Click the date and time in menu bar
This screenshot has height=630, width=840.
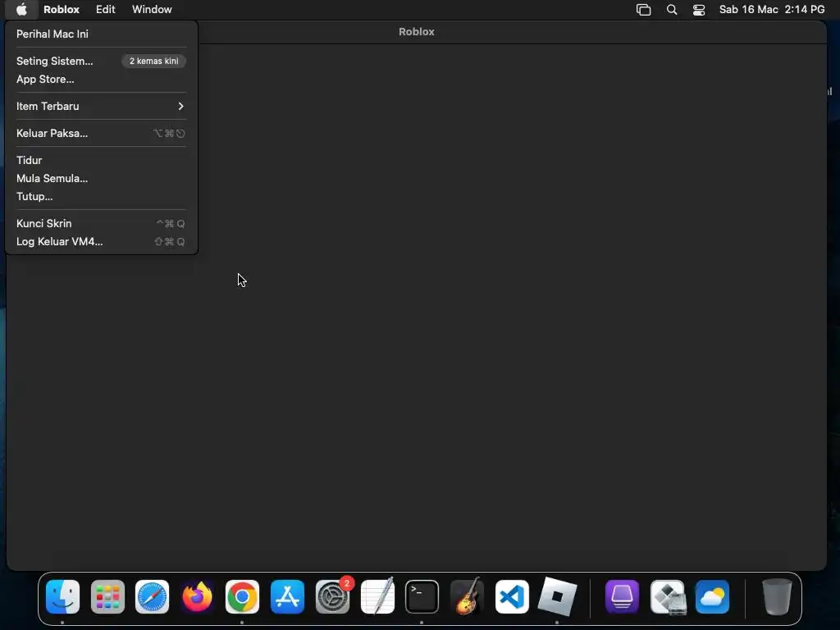click(x=772, y=9)
